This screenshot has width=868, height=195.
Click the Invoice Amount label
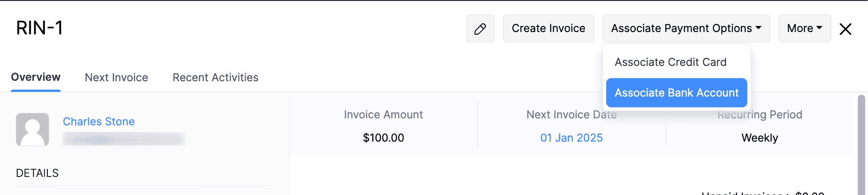(x=383, y=115)
